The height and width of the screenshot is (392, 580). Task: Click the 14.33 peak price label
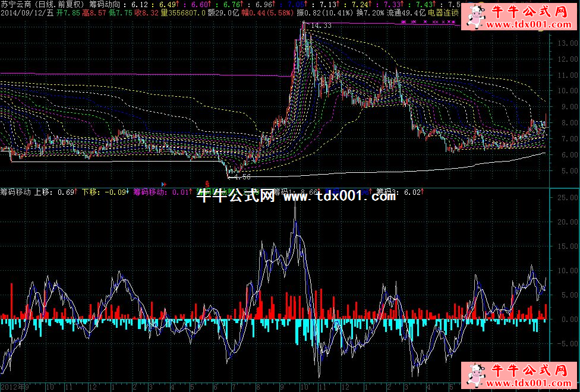pyautogui.click(x=321, y=25)
